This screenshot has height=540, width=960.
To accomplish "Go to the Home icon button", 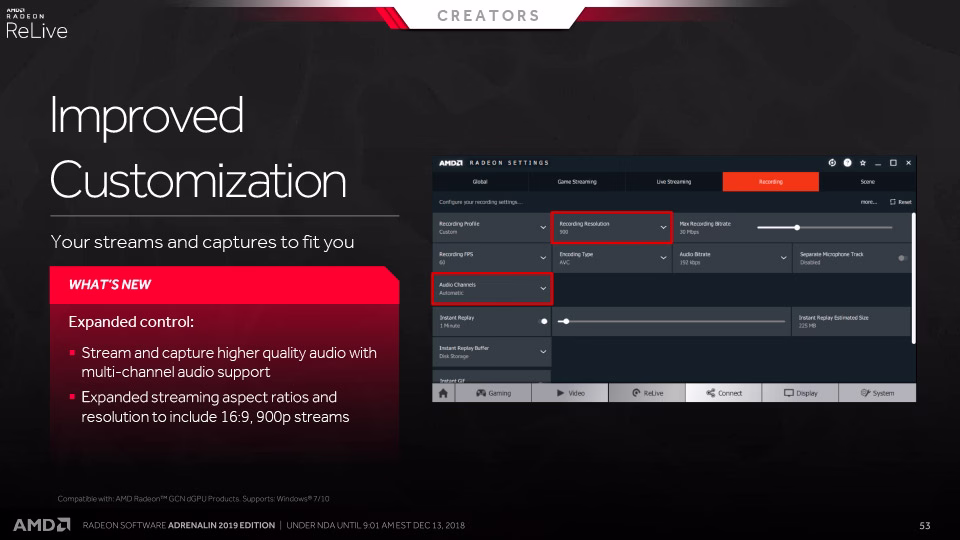I will pos(443,393).
